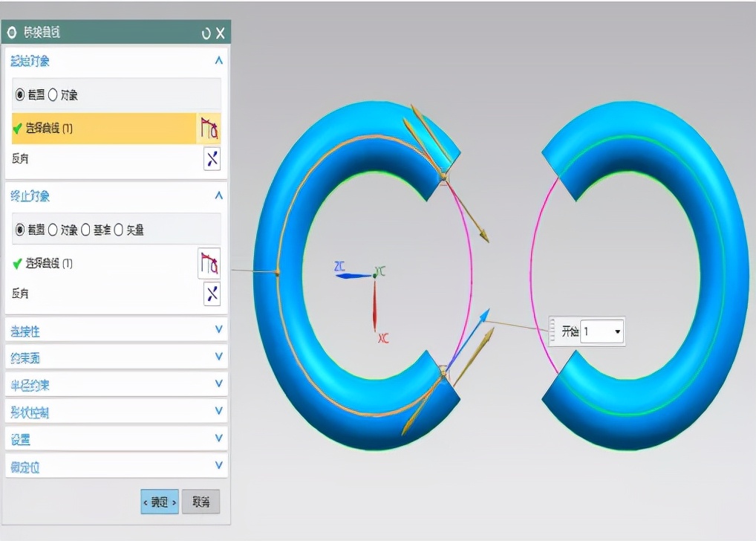Click the blue tangent arrow handle in viewport
Screen dimensions: 756x541
483,314
